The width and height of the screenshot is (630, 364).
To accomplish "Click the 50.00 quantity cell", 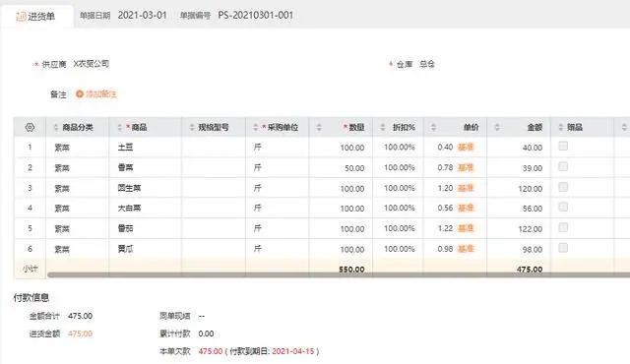I will point(341,168).
